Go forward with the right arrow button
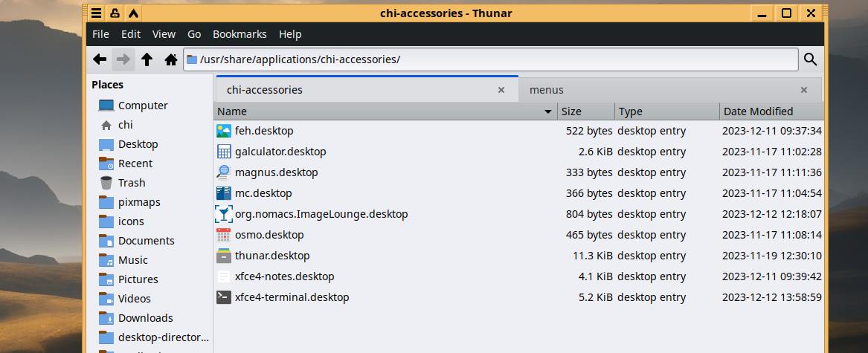The height and width of the screenshot is (353, 868). 123,59
